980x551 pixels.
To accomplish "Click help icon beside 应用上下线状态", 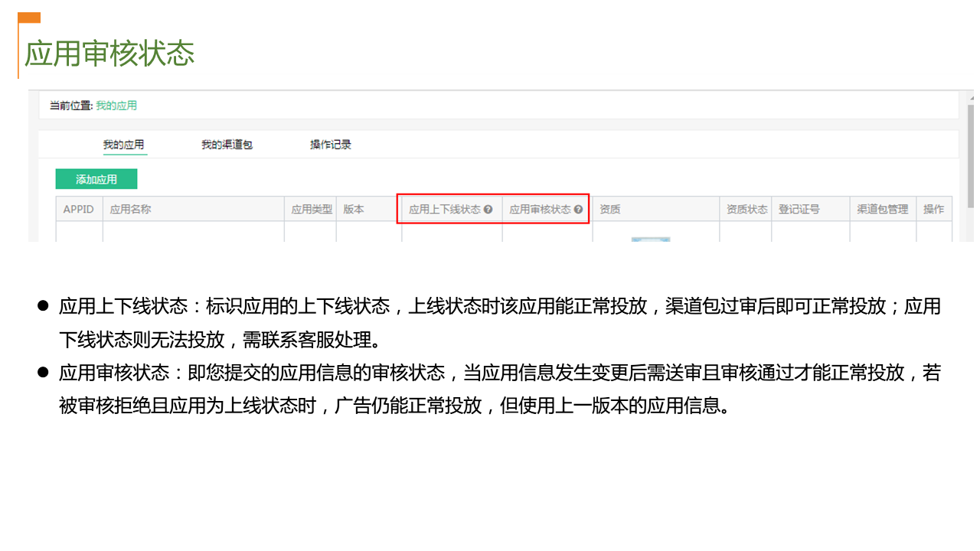I will pyautogui.click(x=488, y=209).
